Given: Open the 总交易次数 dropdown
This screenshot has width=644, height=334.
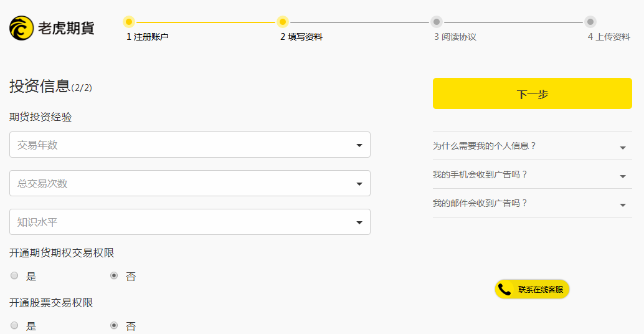Looking at the screenshot, I should (190, 183).
